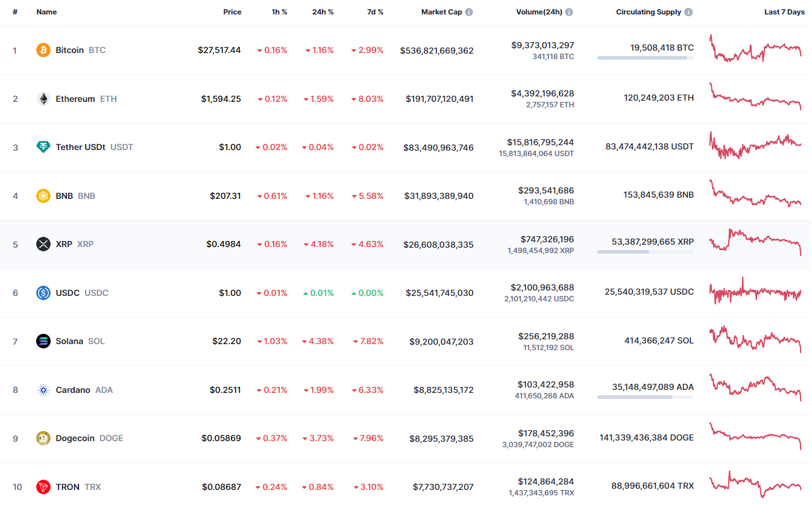Click the Solana coin logo
Screen dimensions: 812x505
click(43, 341)
